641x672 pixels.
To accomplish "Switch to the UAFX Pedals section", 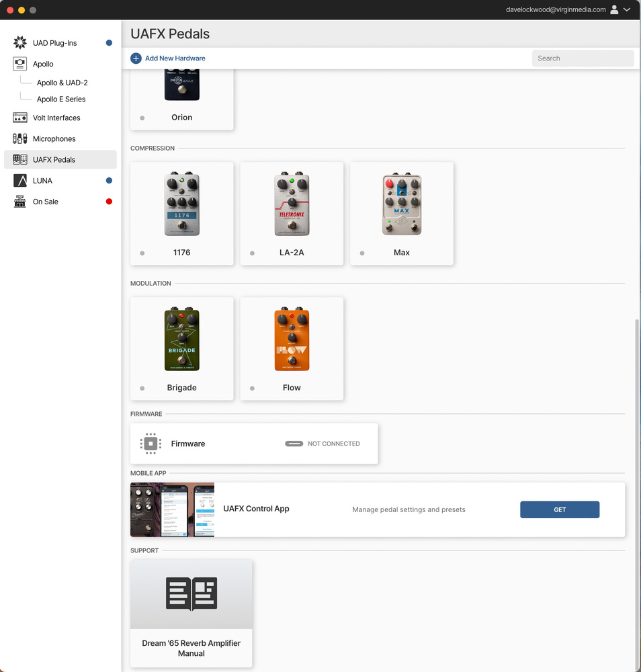I will 54,160.
